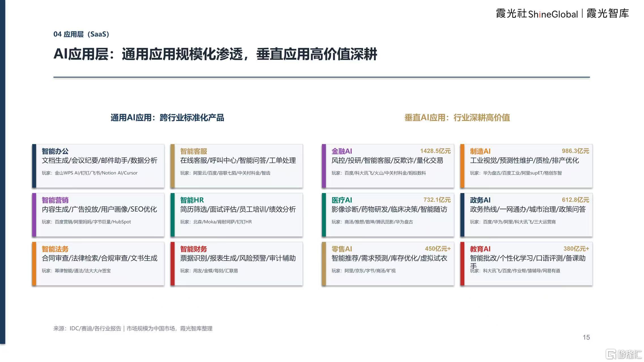Screen dimensions: 644x362
Task: Click players line with 北森/Moka
Action: pos(216,222)
